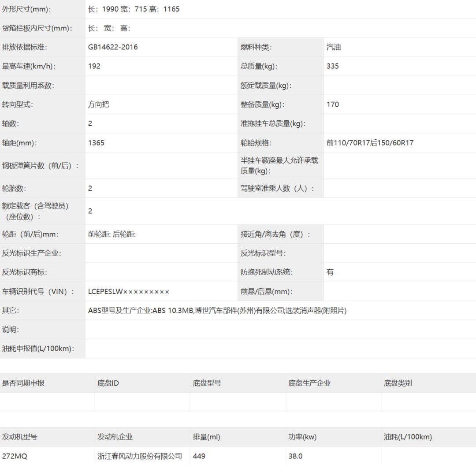Click the 轮胎规格 label
Viewport: 476px width, 465px height.
[256, 143]
